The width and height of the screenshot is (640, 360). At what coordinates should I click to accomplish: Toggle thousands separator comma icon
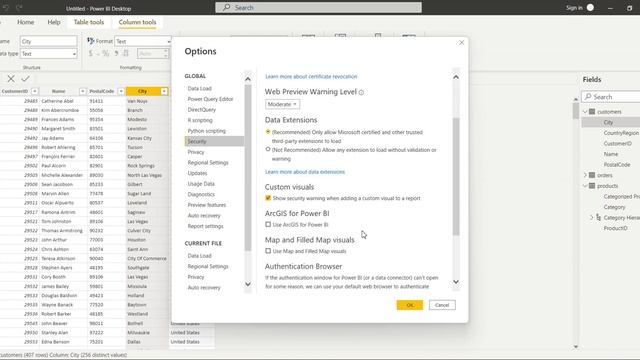point(116,53)
